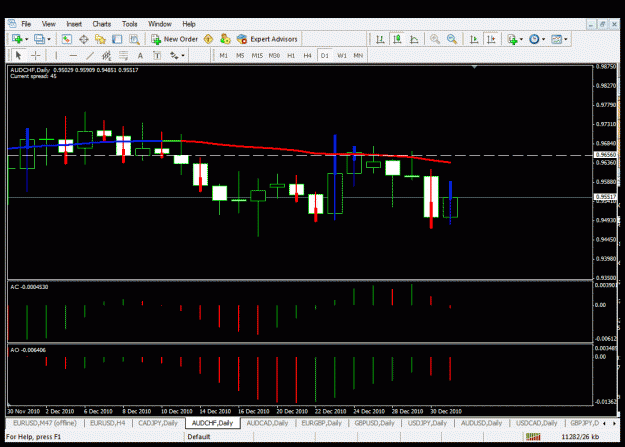Open the View menu

(x=49, y=24)
